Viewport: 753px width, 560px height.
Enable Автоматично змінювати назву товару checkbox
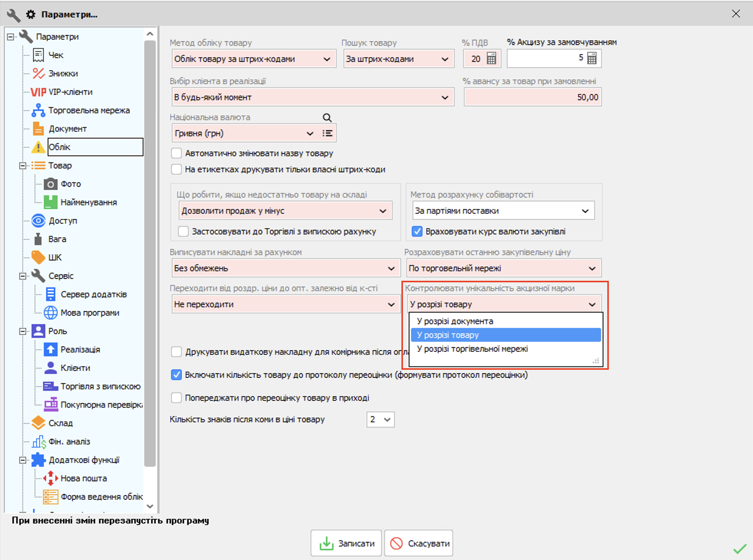176,153
